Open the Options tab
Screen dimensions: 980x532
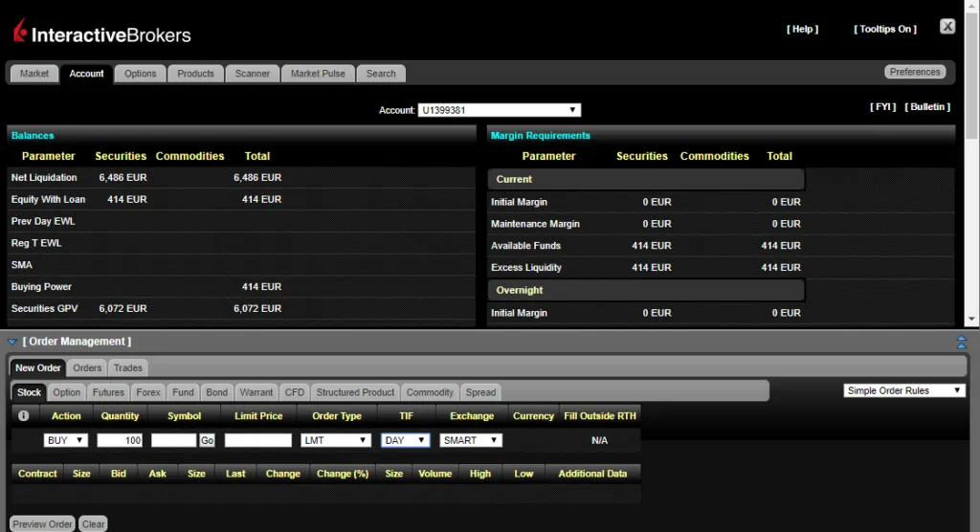140,74
